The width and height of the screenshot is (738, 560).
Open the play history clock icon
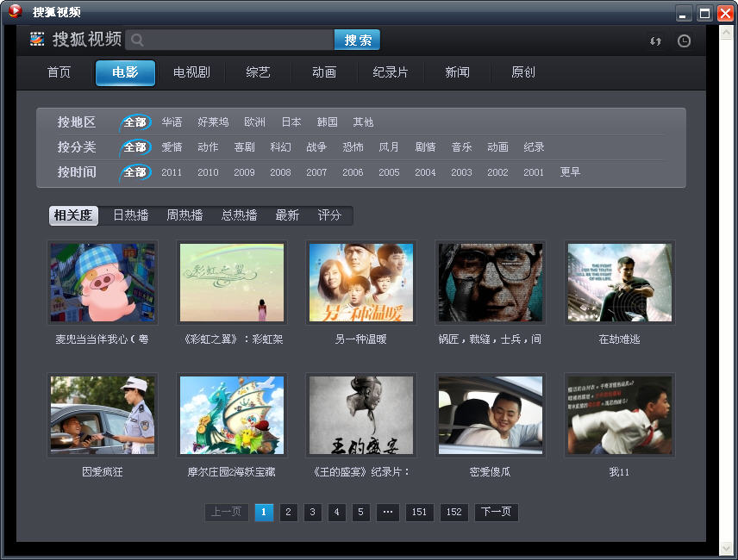click(x=684, y=40)
